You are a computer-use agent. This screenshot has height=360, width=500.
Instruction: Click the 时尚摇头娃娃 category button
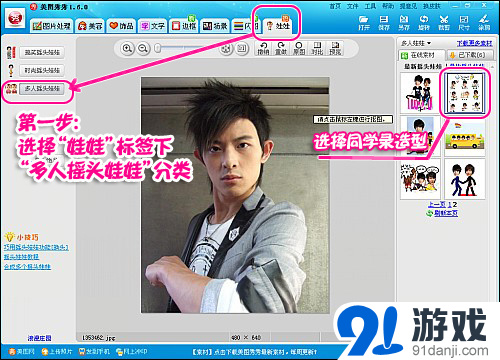click(x=42, y=70)
